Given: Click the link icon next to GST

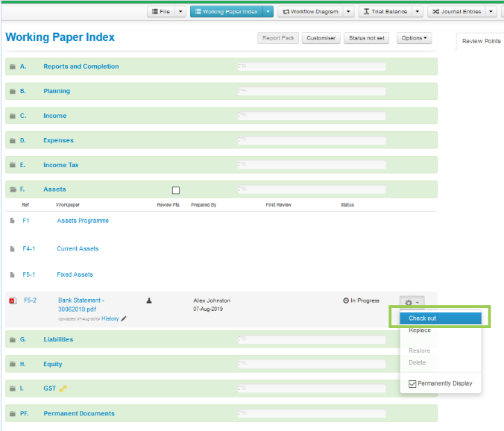Looking at the screenshot, I should 63,388.
